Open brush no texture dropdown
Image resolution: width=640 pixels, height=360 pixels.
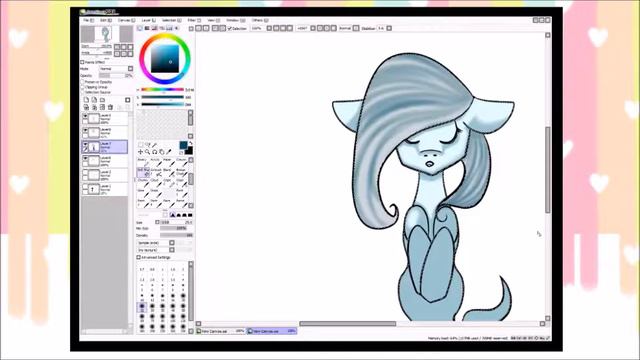click(172, 250)
